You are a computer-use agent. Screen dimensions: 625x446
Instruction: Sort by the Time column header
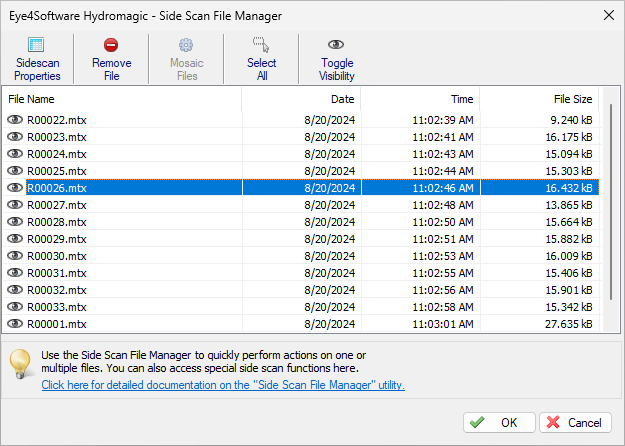click(x=420, y=99)
